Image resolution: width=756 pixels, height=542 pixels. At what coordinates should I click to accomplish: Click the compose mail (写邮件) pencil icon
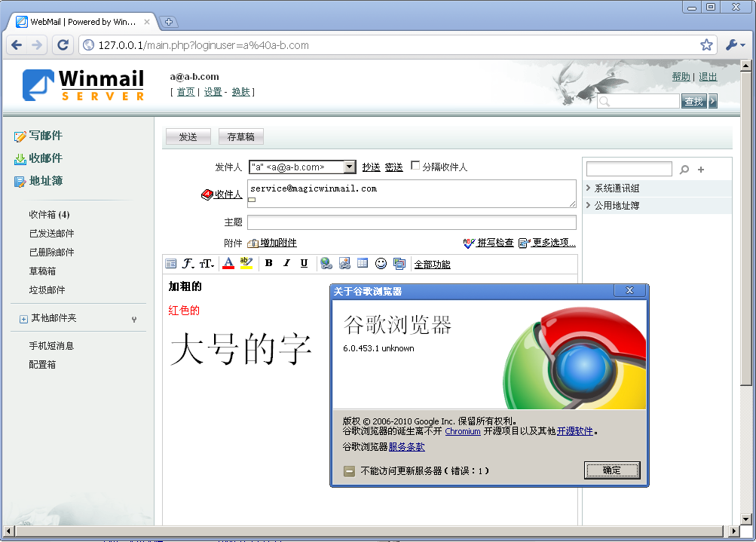[20, 136]
